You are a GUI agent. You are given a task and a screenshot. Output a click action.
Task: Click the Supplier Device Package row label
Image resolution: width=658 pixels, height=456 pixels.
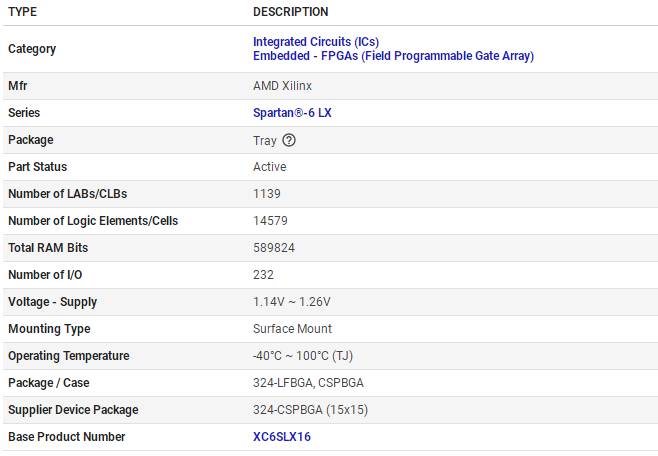[73, 410]
